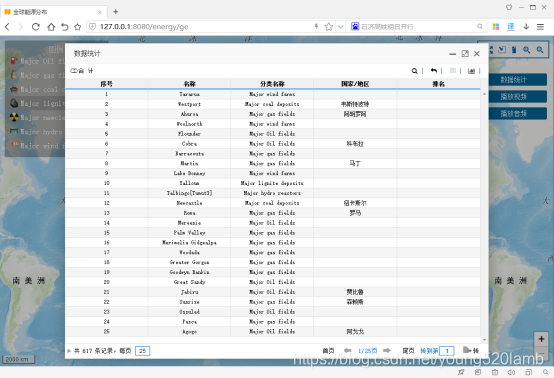Viewport: 554px width, 378px height.
Task: Select the Jabiru row name
Action: (x=189, y=292)
